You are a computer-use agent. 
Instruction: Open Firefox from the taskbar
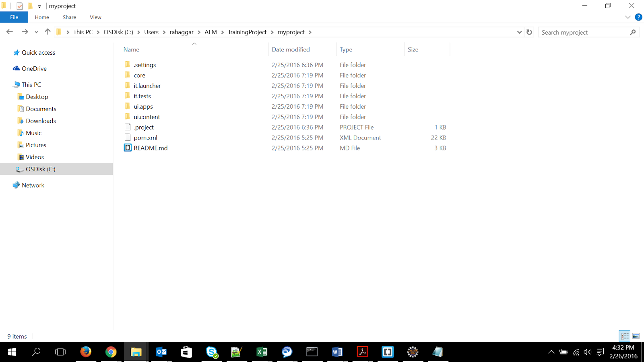pos(86,352)
